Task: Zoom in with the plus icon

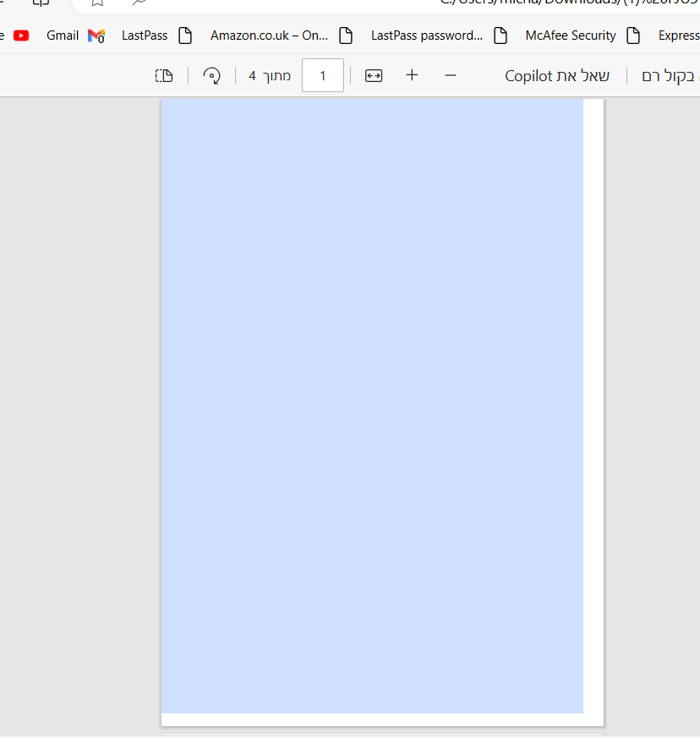Action: (412, 75)
